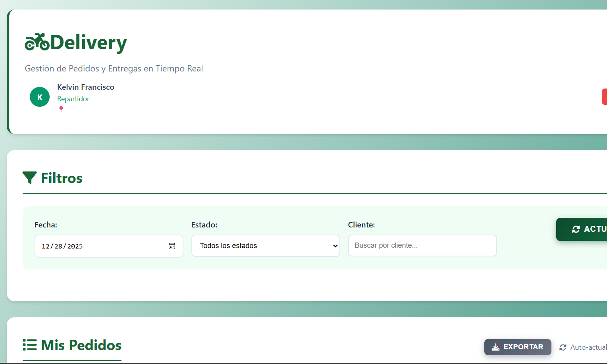The width and height of the screenshot is (607, 364).
Task: Click the download icon in the Exportar button
Action: [x=496, y=347]
